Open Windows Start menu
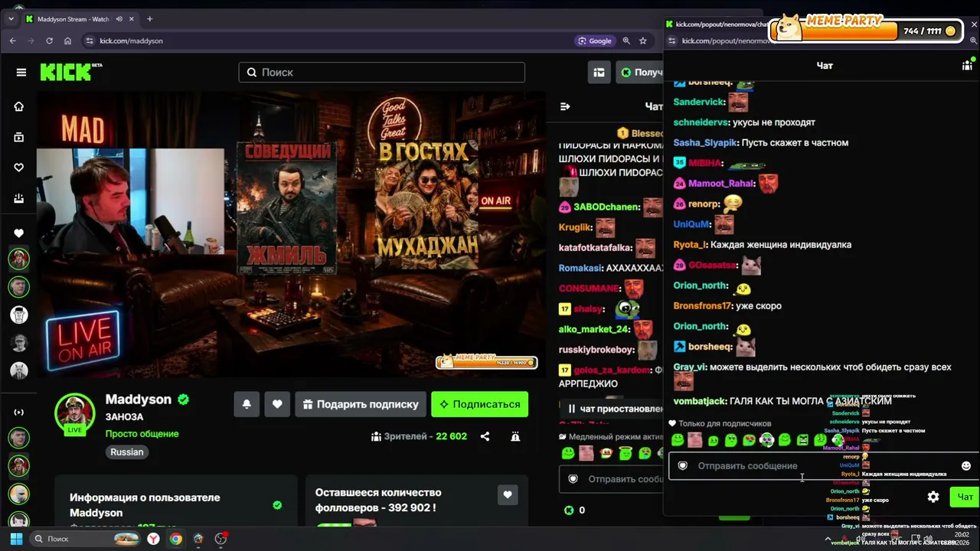Screen dimensions: 980x551 coord(16,539)
